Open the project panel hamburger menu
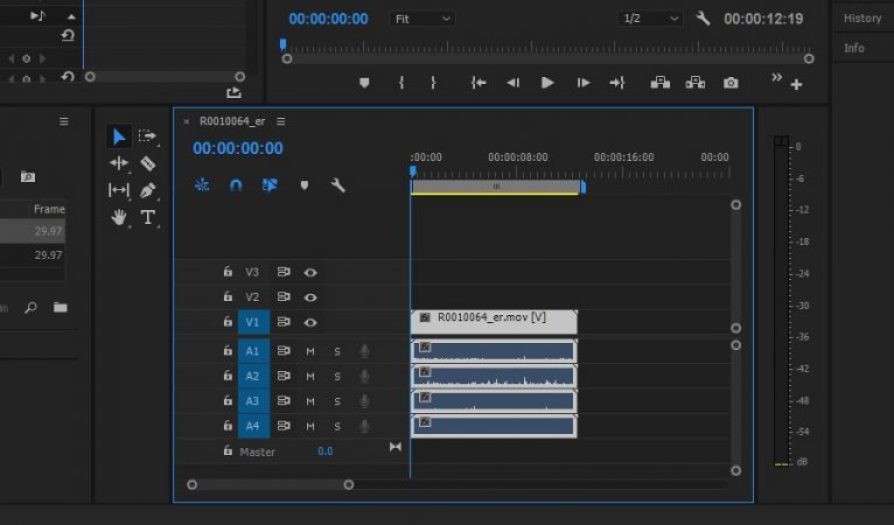894x525 pixels. click(x=64, y=121)
